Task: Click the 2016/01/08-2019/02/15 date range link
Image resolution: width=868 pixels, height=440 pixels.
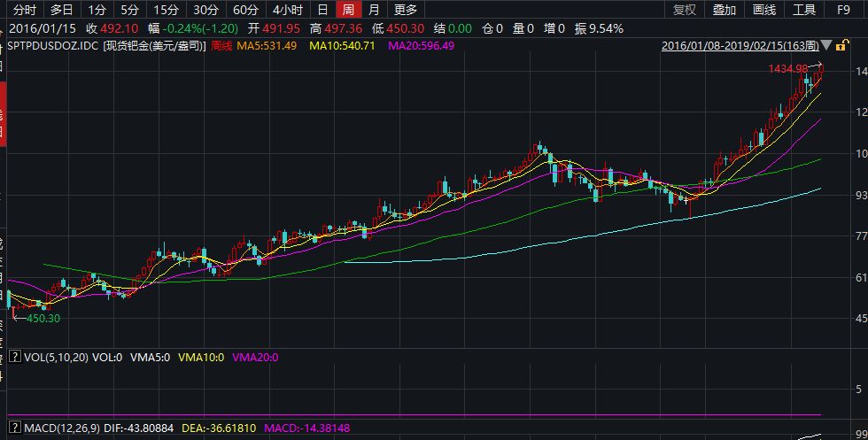Action: point(740,45)
